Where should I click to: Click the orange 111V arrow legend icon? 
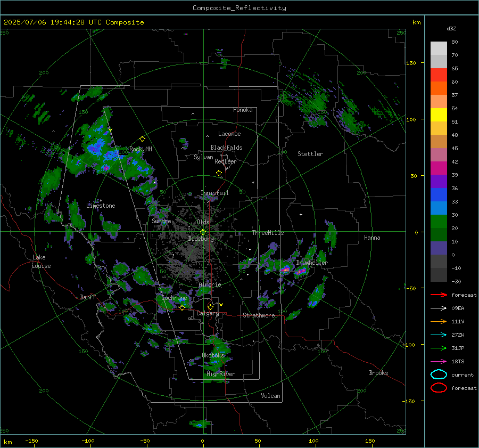click(439, 321)
